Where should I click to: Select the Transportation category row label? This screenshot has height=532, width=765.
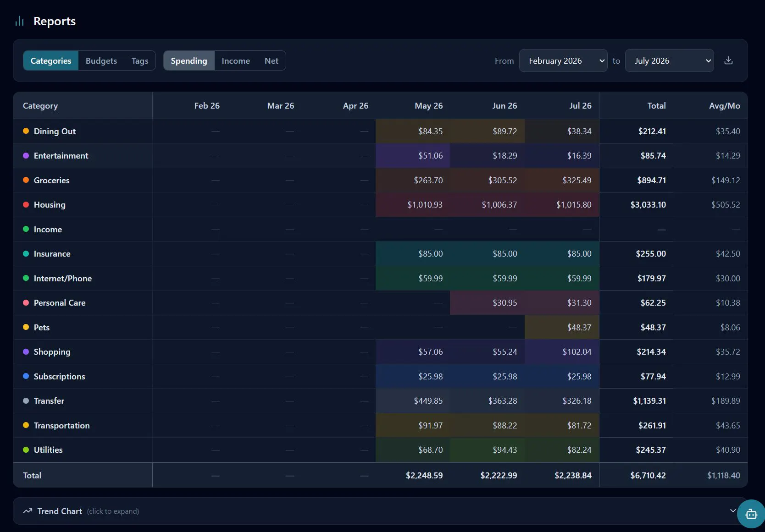[x=62, y=425]
